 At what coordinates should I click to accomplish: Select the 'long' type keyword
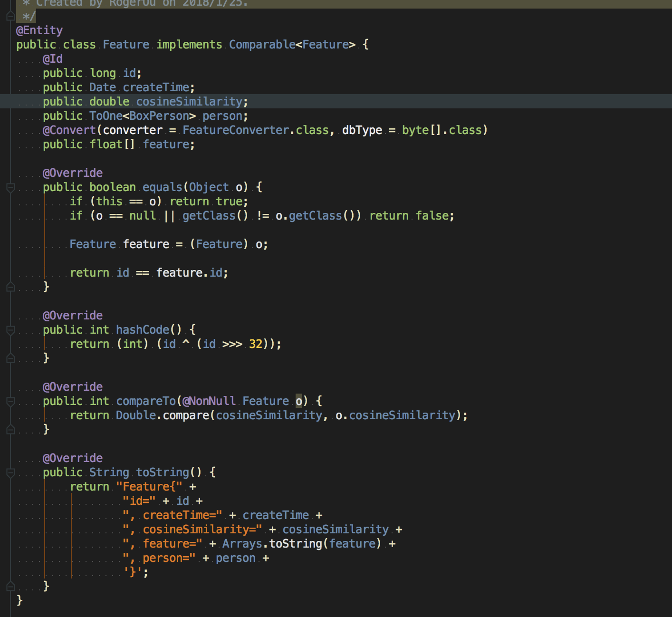[103, 73]
